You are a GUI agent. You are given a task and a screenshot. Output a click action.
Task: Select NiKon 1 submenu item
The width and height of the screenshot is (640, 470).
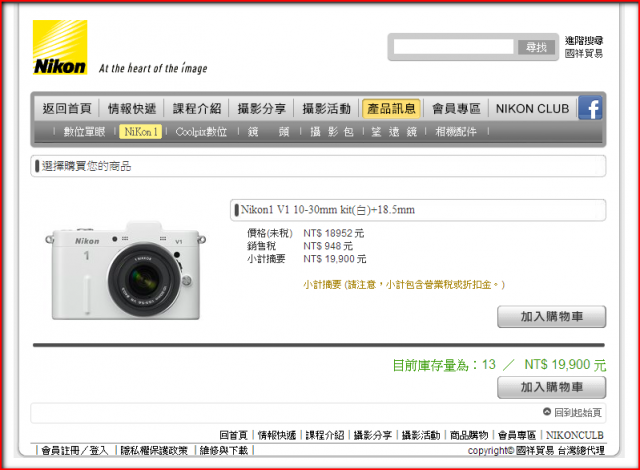click(140, 132)
